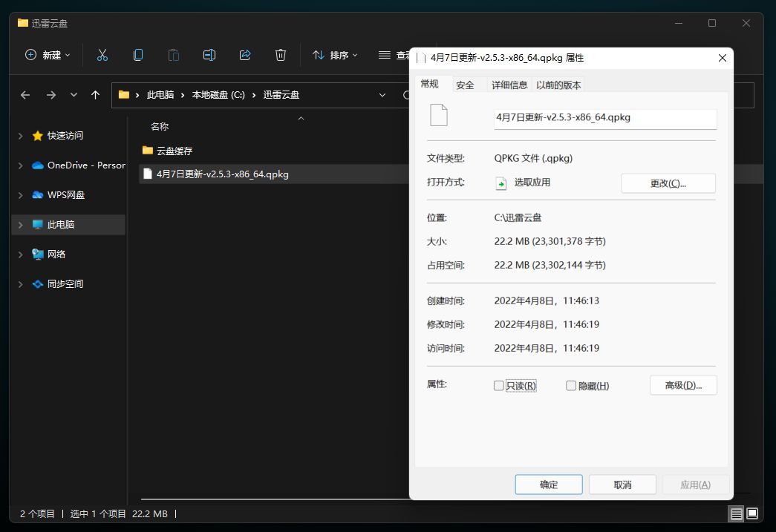
Task: Expand the 同步空间 tree node
Action: click(20, 283)
